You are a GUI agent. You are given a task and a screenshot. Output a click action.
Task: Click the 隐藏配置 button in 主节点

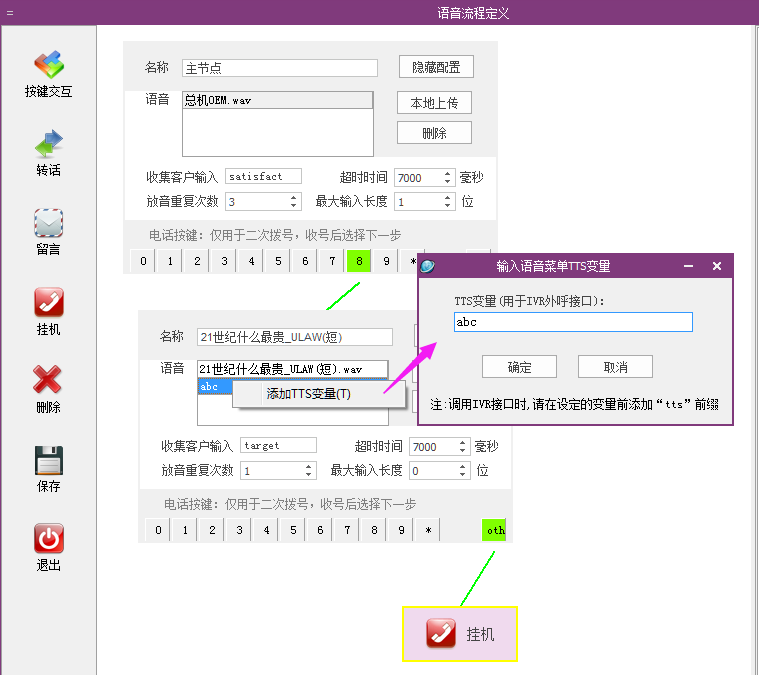(x=436, y=67)
